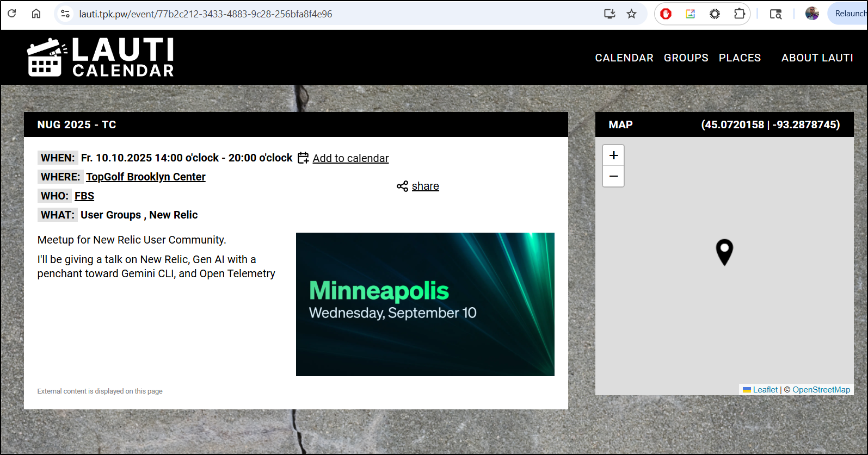The height and width of the screenshot is (455, 868).
Task: Open the OpenStreetMap attribution link
Action: click(x=821, y=390)
